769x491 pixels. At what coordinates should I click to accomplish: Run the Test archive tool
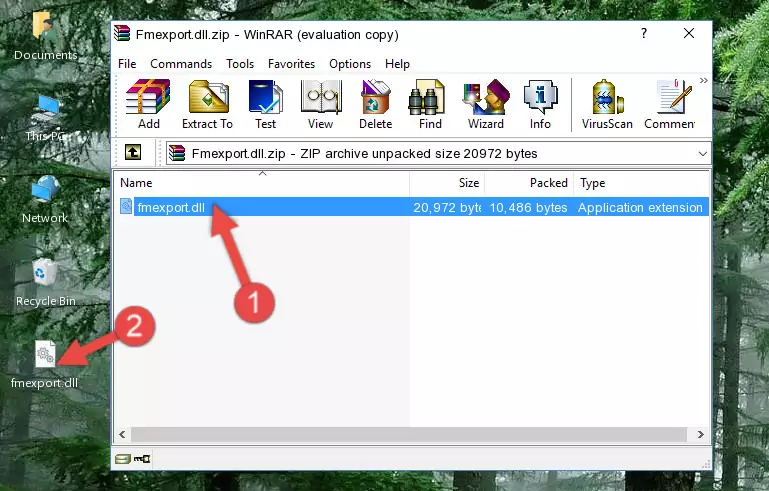pyautogui.click(x=265, y=104)
